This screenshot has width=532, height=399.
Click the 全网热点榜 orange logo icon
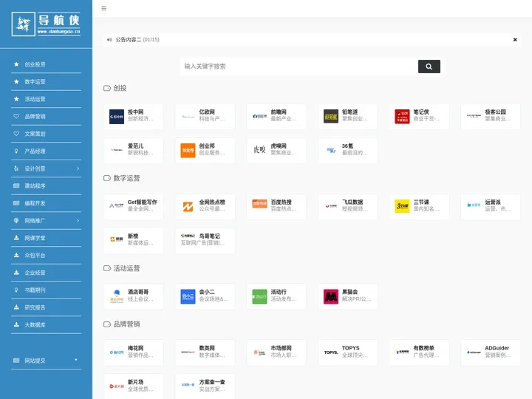(188, 207)
